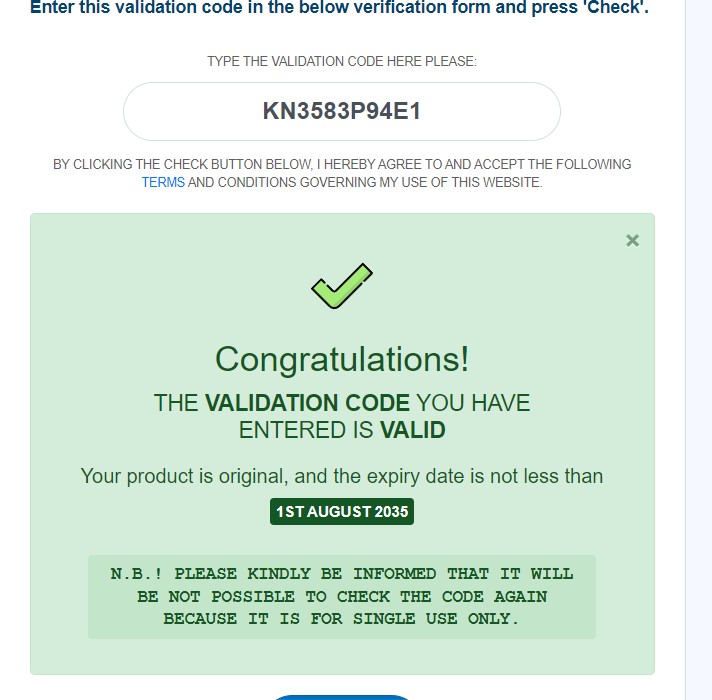Click the "BY CLICKING THE CHECK BUTTON BELOW" agreement line

coord(342,164)
